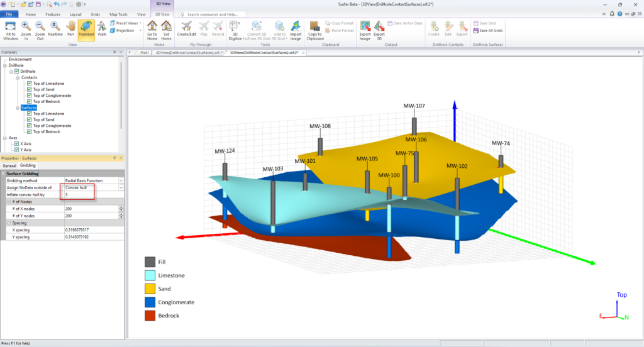Screen dimensions: 644x347
Task: Open Assign NoData outside of dropdown
Action: pos(121,187)
